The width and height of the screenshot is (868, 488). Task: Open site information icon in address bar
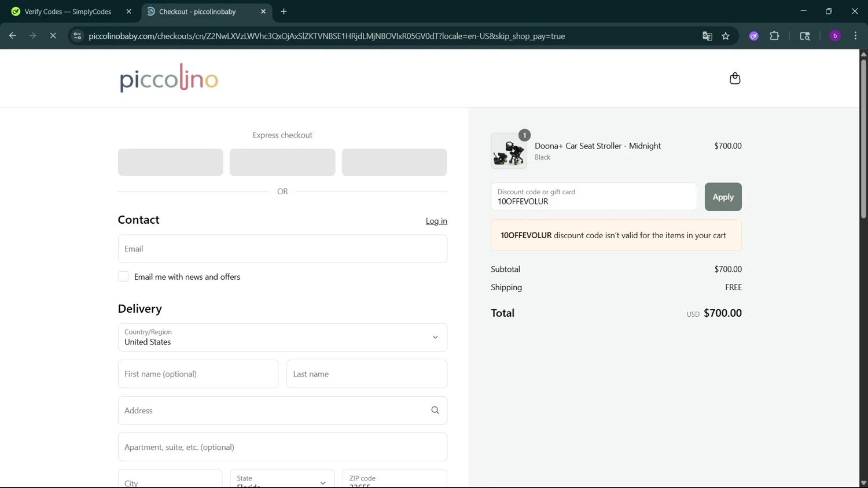[x=77, y=36]
